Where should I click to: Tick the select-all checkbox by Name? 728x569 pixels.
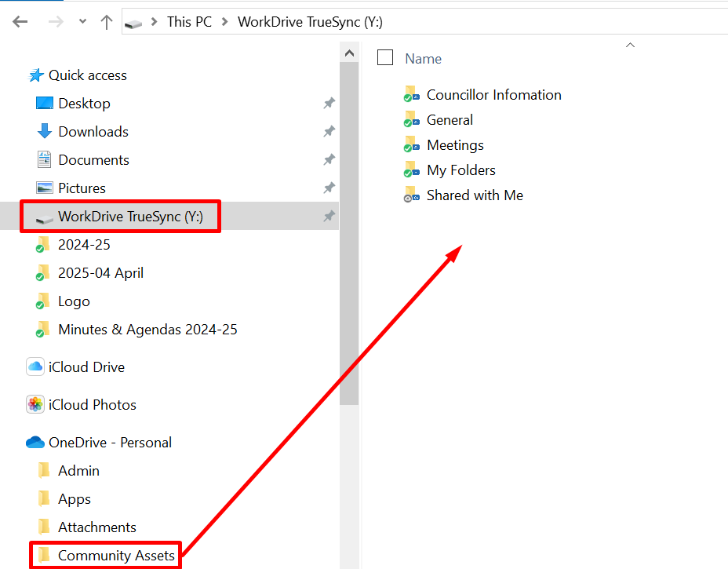(385, 57)
